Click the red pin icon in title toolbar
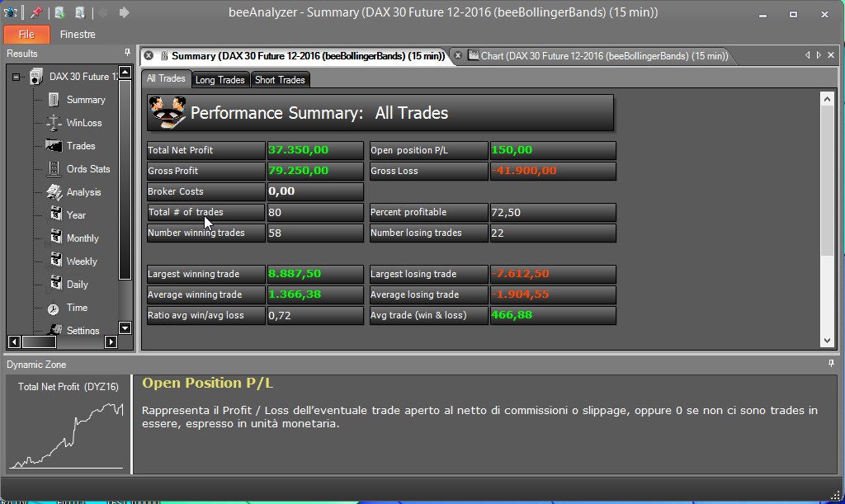 point(36,12)
